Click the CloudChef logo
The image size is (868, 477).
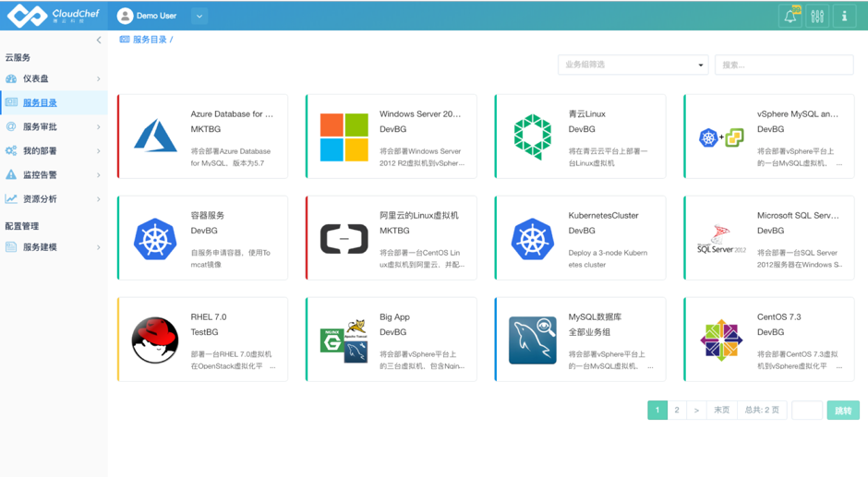point(54,16)
